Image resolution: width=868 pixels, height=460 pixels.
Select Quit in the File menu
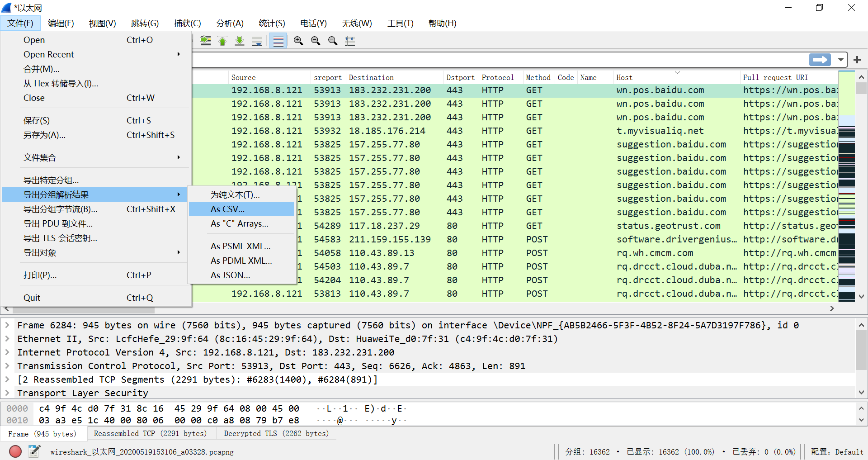[x=95, y=298]
